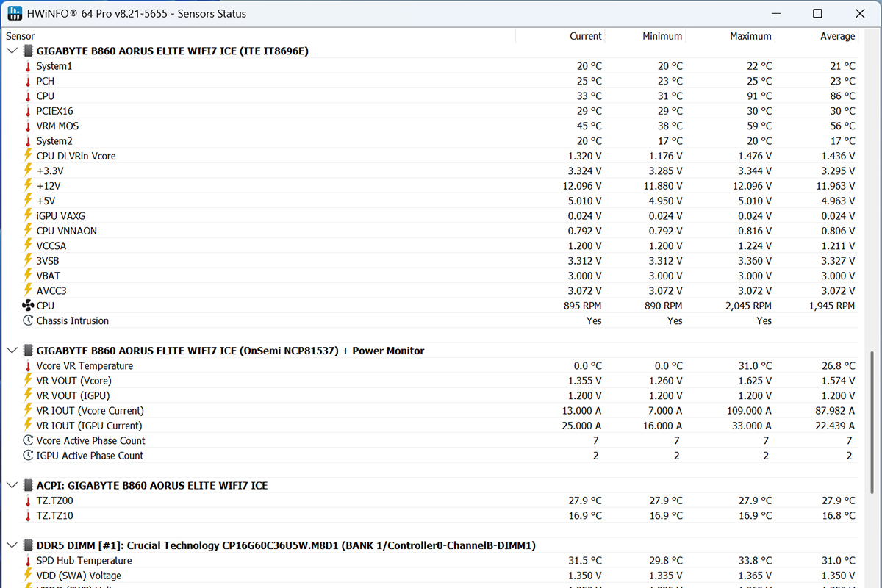Click the thermometer icon beside PCIEX16
The image size is (882, 588).
point(29,111)
